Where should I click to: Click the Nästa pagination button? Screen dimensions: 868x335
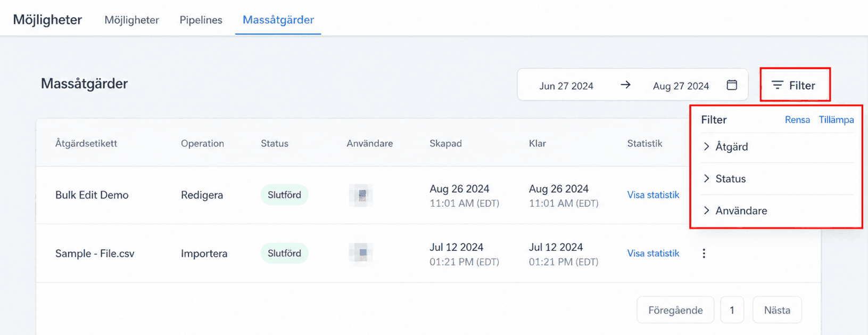coord(777,310)
